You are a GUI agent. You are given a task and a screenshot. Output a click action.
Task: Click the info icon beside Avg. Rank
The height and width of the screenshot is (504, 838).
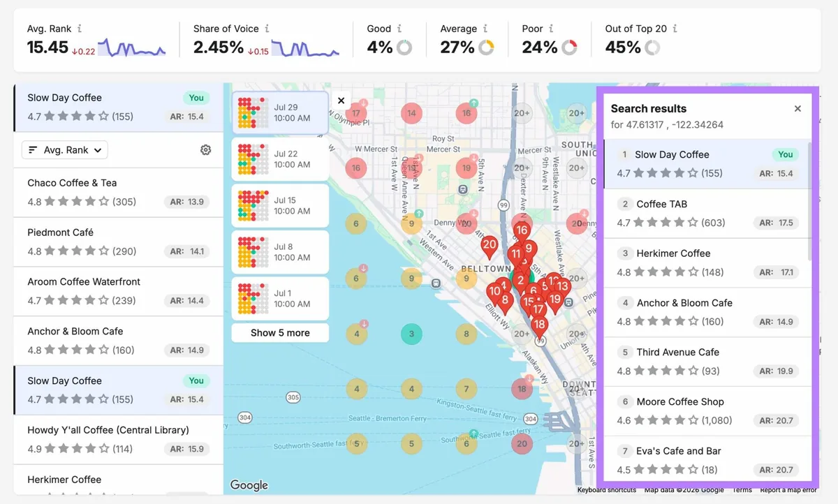pos(80,29)
